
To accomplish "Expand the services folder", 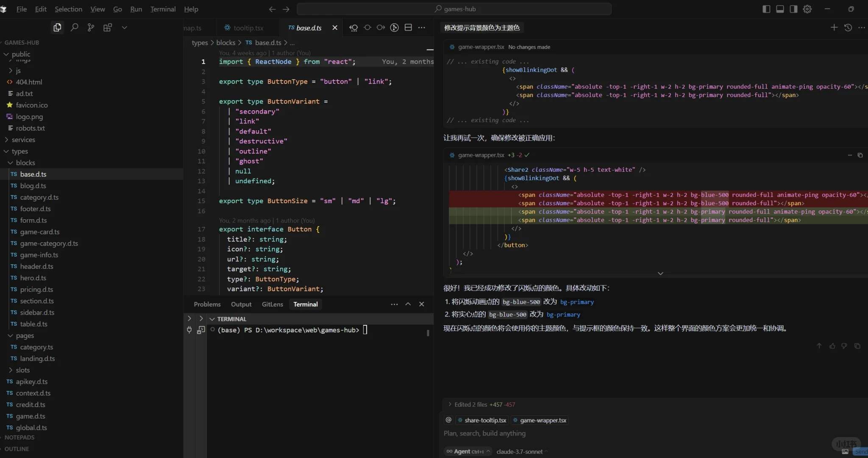I will (x=23, y=140).
